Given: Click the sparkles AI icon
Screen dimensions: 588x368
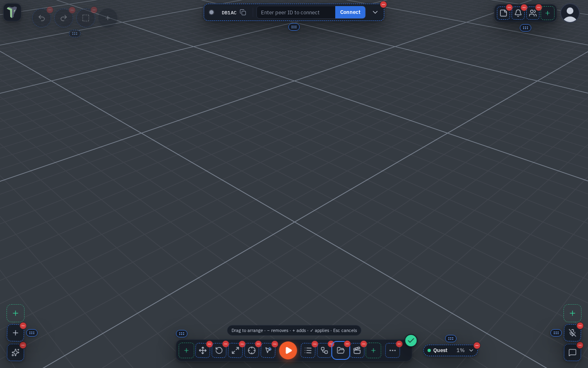Looking at the screenshot, I should coord(16,352).
